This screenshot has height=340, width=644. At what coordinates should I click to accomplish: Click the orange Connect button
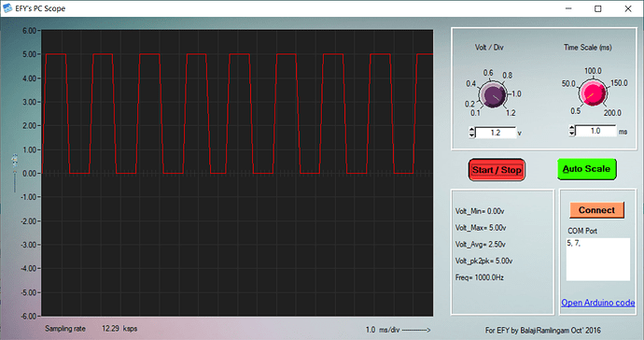[x=596, y=210]
